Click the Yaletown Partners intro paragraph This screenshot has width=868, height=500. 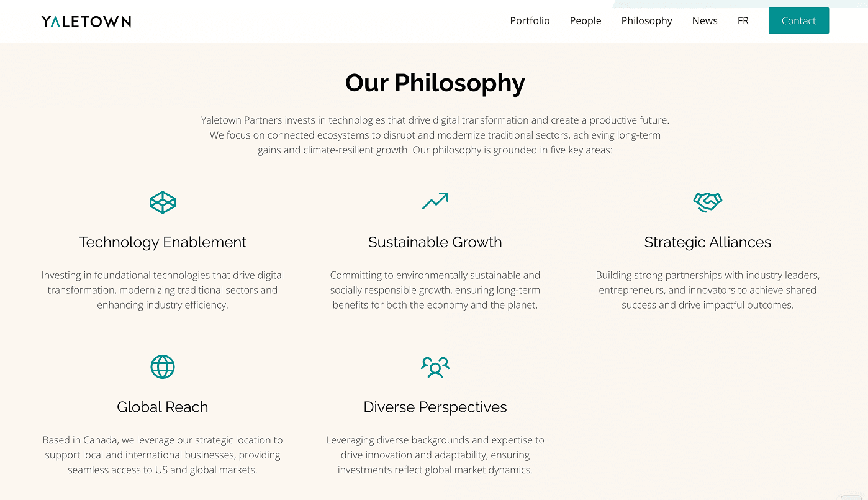pyautogui.click(x=435, y=135)
